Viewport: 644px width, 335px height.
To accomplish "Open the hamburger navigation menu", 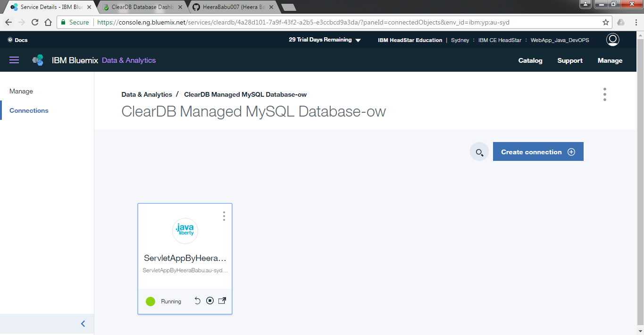I will tap(14, 60).
